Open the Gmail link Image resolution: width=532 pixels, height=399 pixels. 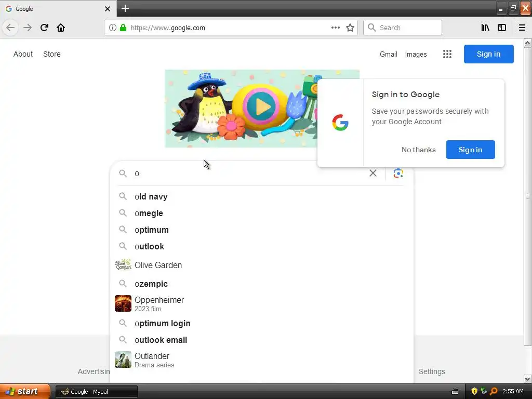click(389, 54)
